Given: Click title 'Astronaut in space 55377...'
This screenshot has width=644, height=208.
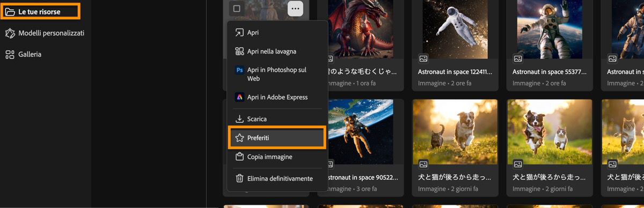Looking at the screenshot, I should (x=550, y=71).
